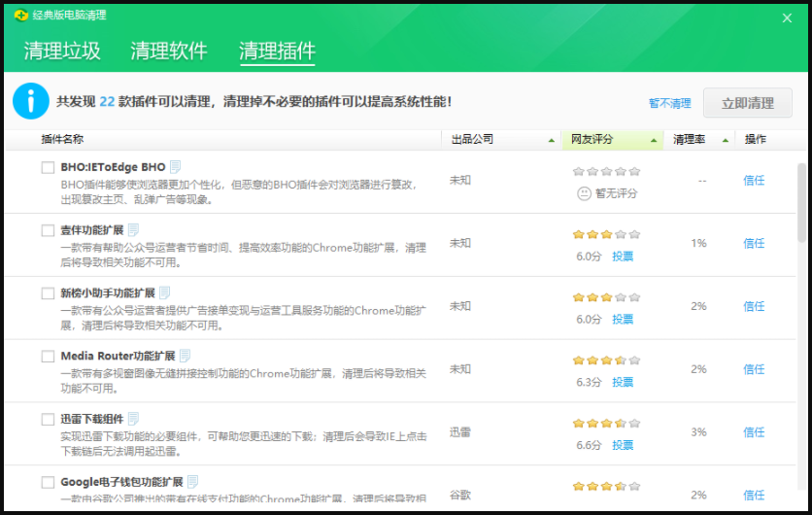Sort by 清理率 column arrow
This screenshot has width=812, height=515.
[725, 141]
